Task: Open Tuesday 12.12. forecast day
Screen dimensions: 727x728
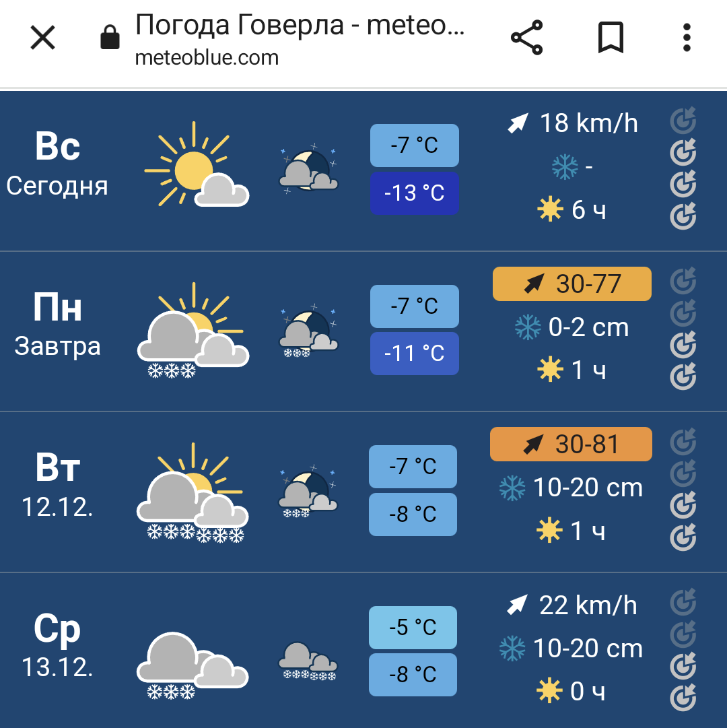Action: point(57,486)
